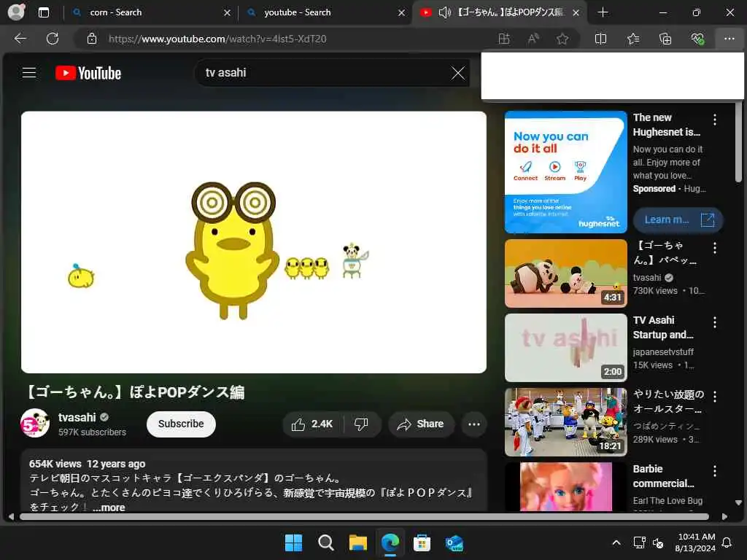Open options for the 289K views video
The image size is (747, 560).
click(x=715, y=396)
